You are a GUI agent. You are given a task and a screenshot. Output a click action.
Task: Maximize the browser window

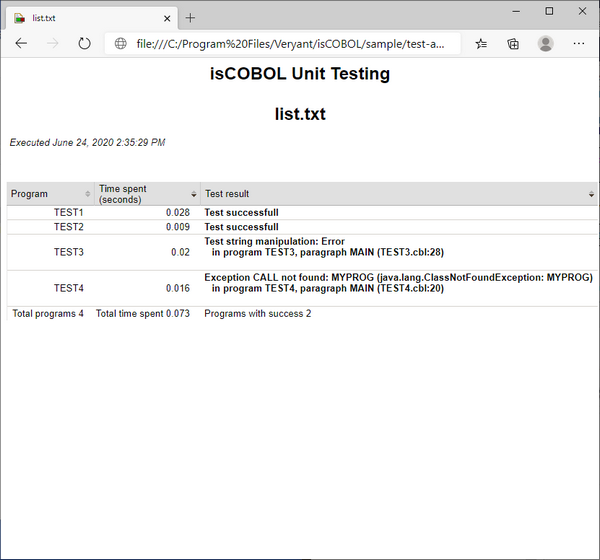[x=549, y=11]
